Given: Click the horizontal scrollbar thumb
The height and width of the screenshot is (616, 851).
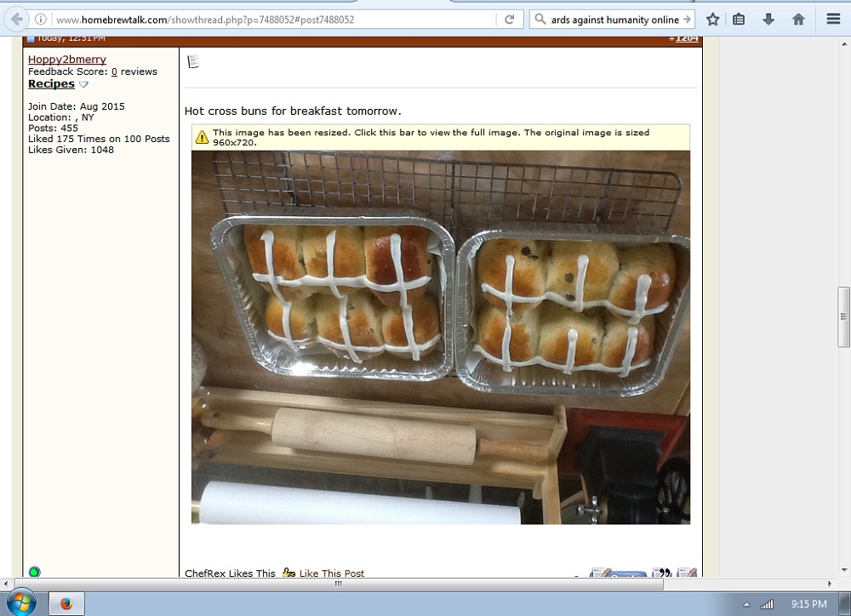Looking at the screenshot, I should (x=338, y=584).
